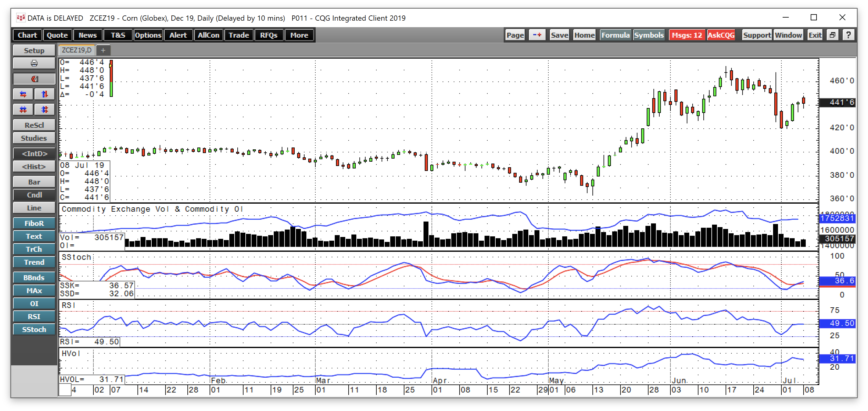Click the Jun 03 date axis label
Image resolution: width=868 pixels, height=411 pixels.
pos(676,390)
